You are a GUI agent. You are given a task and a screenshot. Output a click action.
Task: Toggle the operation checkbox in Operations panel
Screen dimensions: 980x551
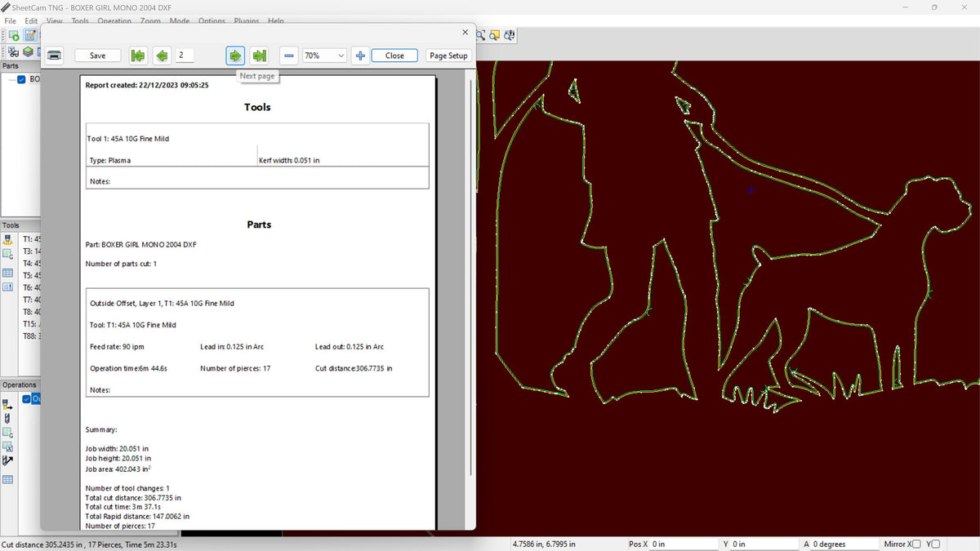27,399
